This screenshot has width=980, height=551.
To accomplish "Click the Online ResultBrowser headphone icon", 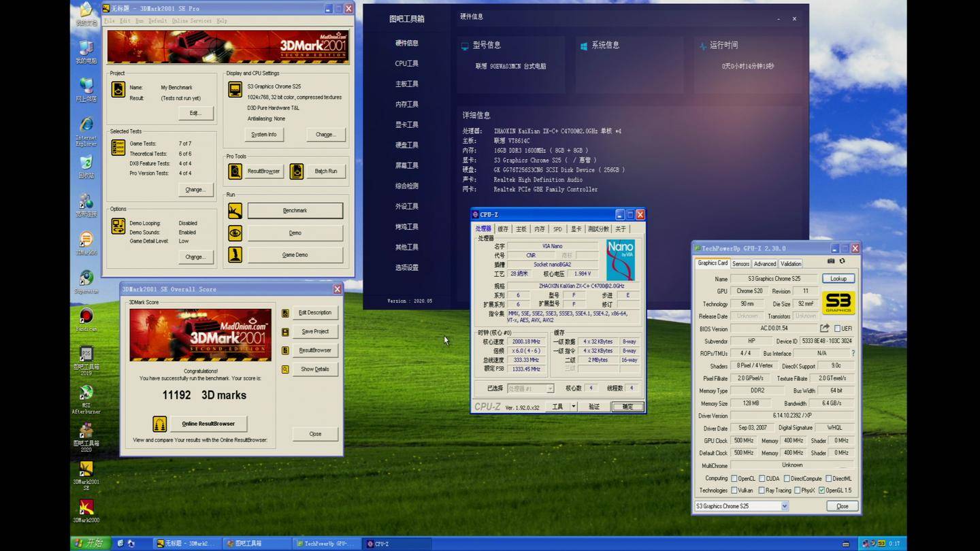I will 159,424.
